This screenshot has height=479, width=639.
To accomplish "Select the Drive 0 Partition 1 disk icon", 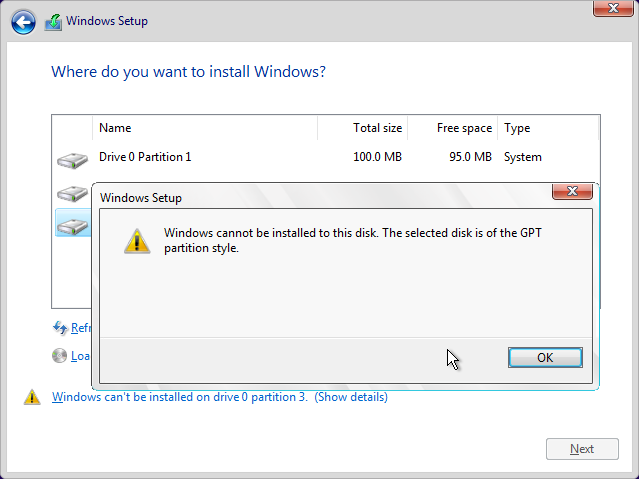I will 72,160.
